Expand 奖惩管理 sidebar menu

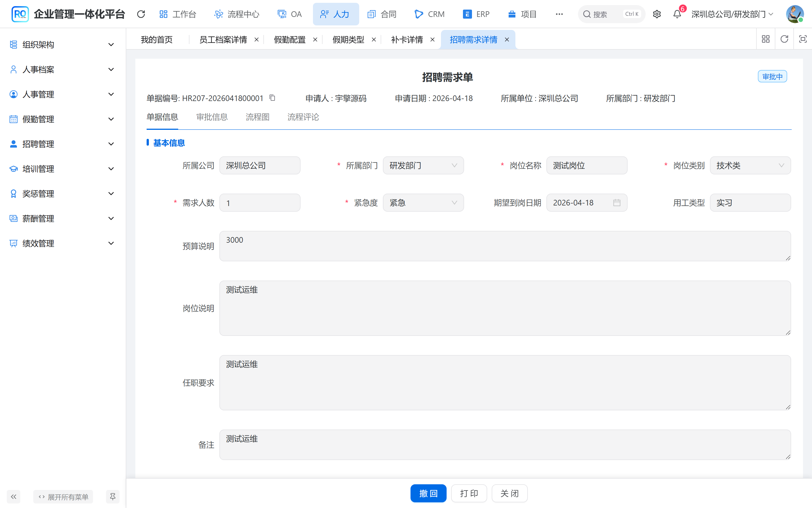click(63, 194)
